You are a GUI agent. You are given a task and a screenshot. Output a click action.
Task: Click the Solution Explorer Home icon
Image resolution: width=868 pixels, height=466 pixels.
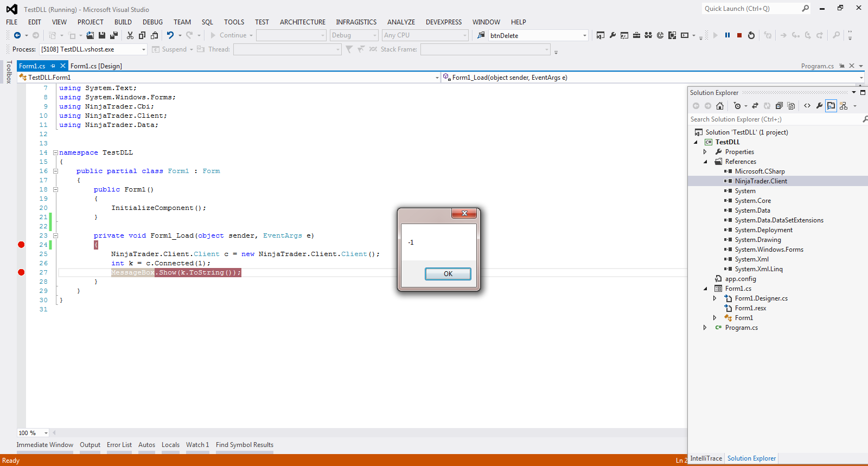[x=720, y=106]
